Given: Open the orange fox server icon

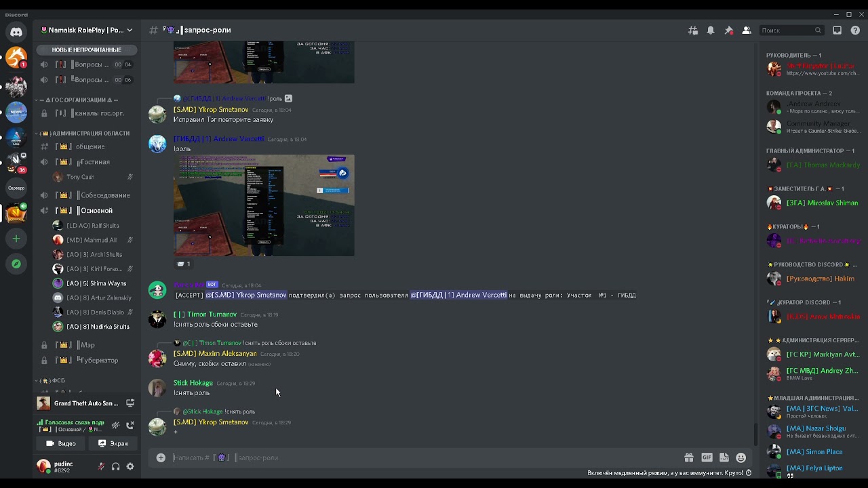Looking at the screenshot, I should pyautogui.click(x=16, y=58).
